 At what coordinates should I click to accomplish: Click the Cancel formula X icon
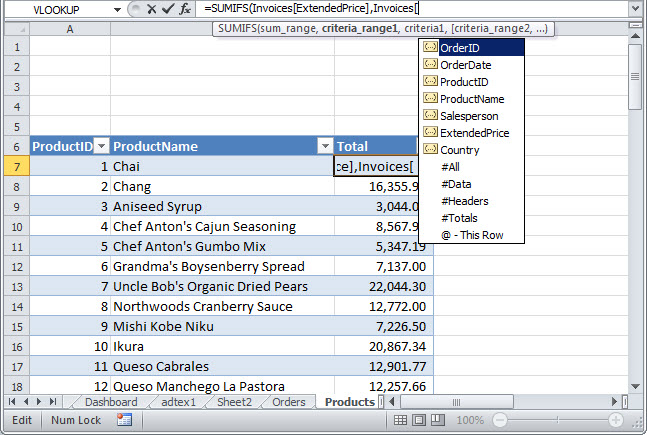(152, 9)
